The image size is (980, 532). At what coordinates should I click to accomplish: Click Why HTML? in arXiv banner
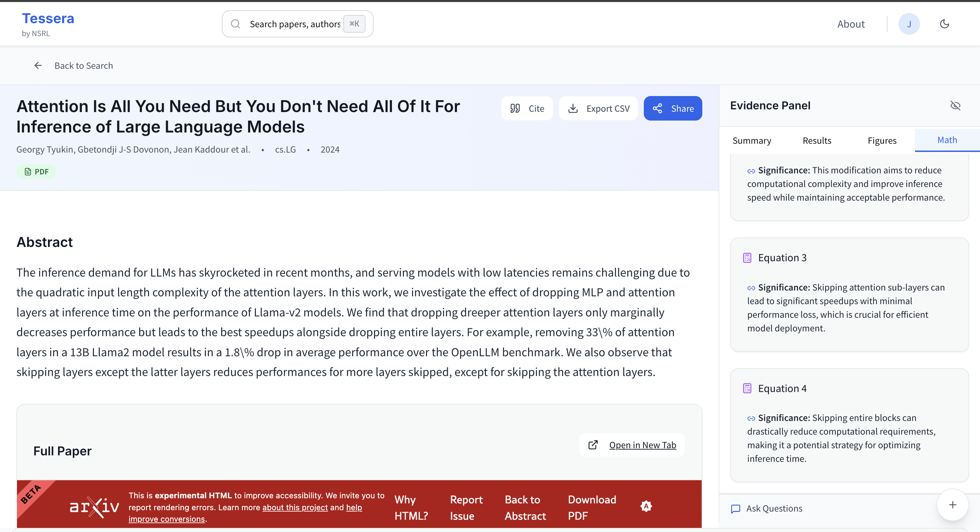(411, 507)
